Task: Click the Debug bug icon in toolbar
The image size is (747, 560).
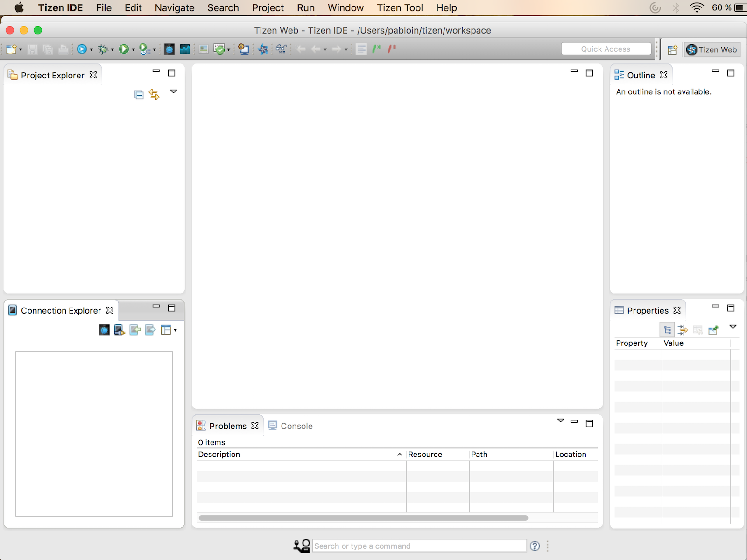Action: point(103,49)
